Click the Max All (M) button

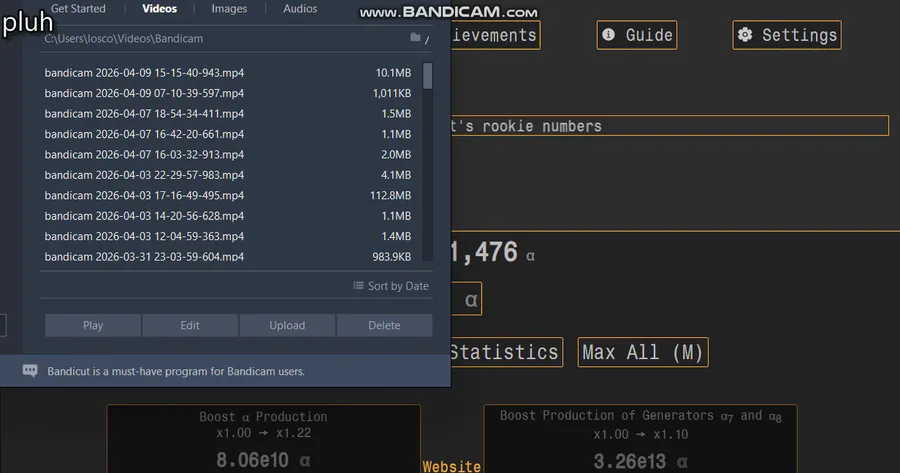[x=643, y=352]
